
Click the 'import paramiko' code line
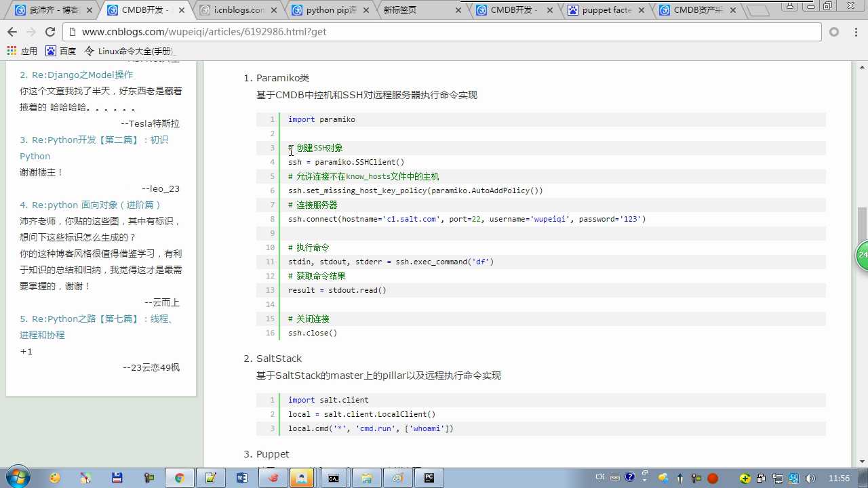click(321, 119)
